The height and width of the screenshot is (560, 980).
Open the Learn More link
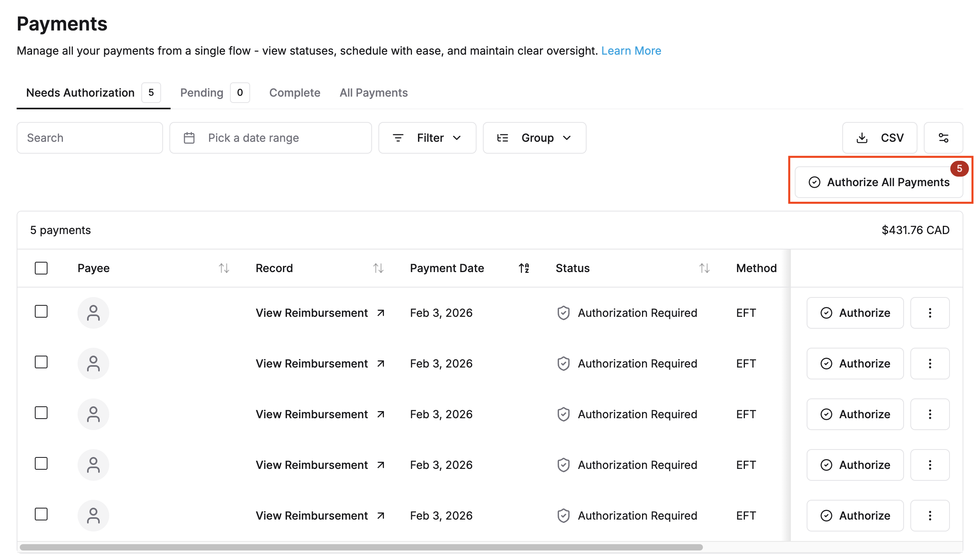(631, 51)
